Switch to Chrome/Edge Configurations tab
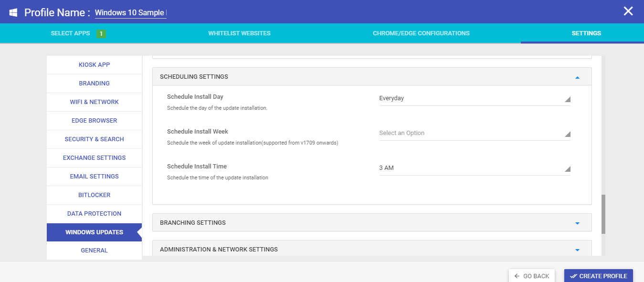 421,33
